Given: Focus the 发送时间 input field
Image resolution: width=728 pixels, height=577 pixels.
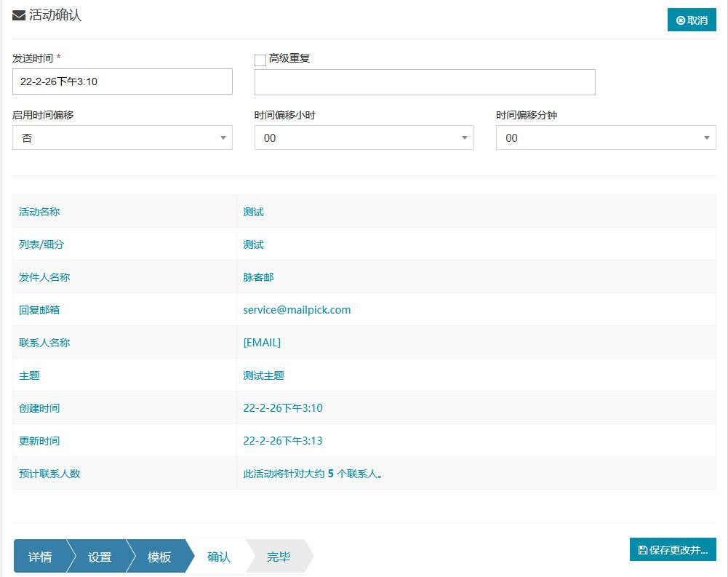Looking at the screenshot, I should click(122, 81).
